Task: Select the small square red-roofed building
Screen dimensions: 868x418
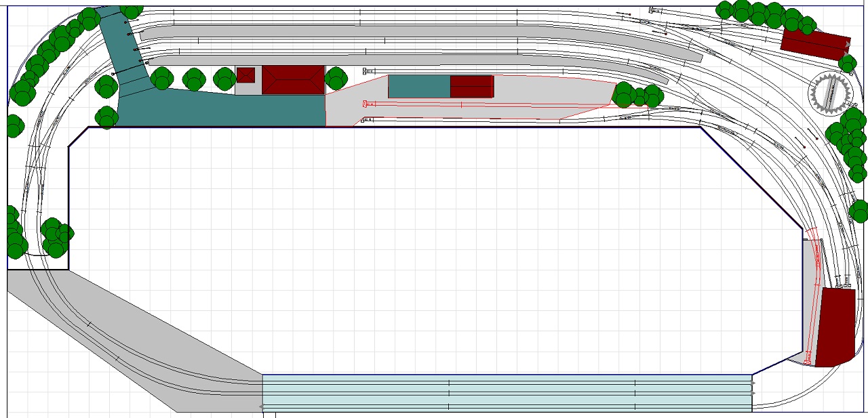Action: 245,75
